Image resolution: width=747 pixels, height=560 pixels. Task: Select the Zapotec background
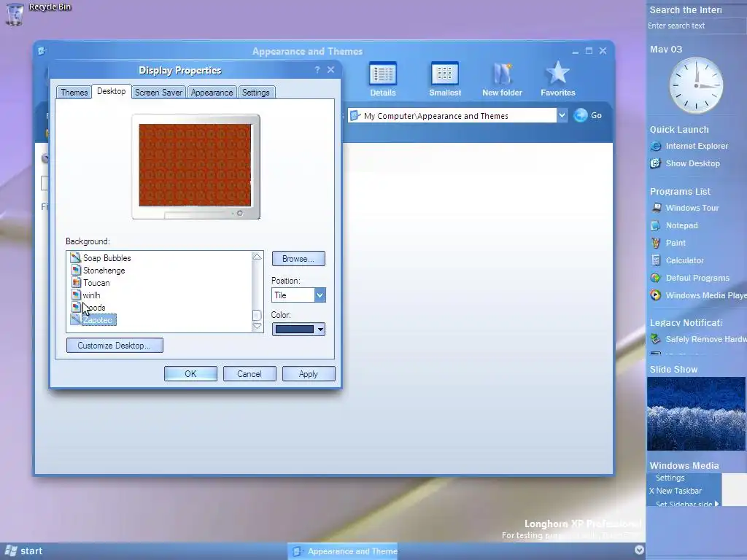click(x=93, y=320)
